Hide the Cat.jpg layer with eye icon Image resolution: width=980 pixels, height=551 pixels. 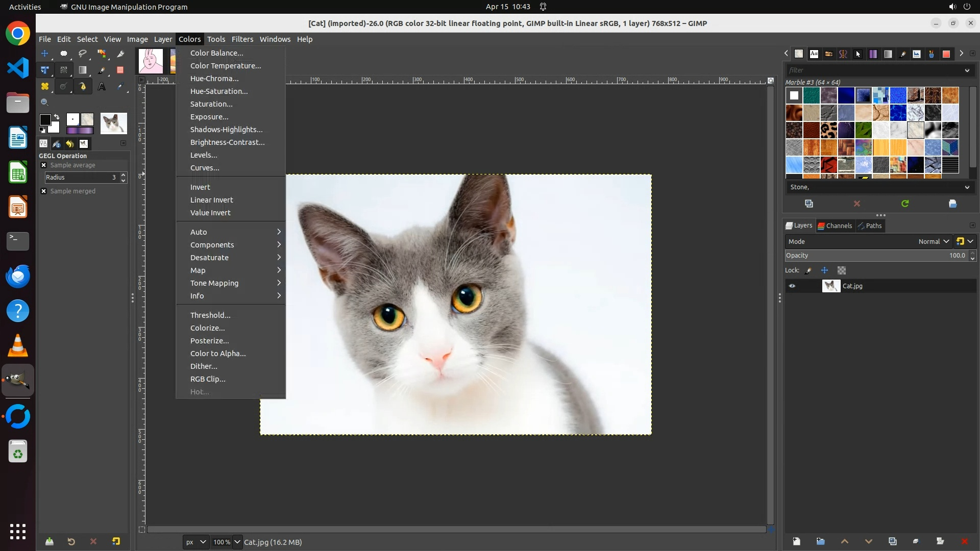click(792, 286)
